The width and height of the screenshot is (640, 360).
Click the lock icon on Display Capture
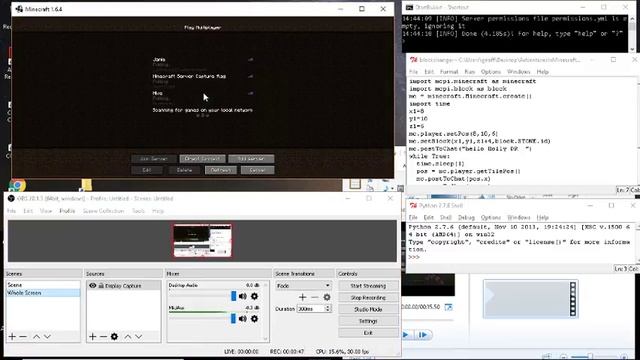coord(101,286)
